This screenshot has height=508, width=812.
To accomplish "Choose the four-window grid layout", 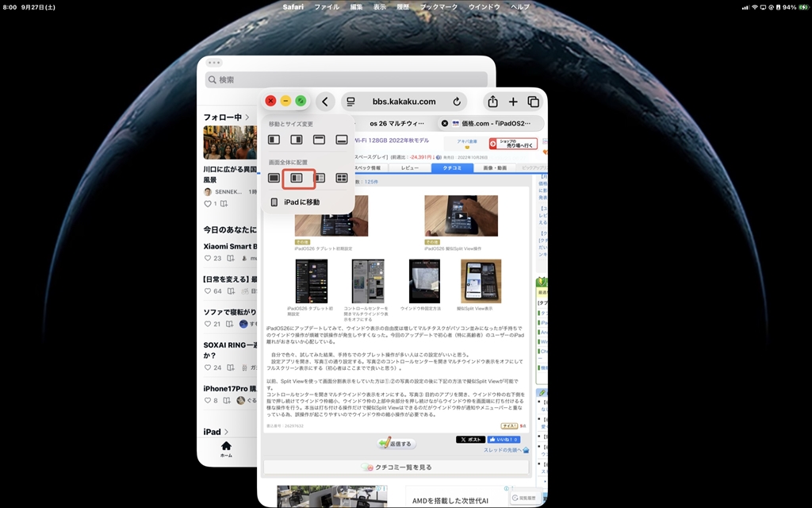I will [x=342, y=179].
